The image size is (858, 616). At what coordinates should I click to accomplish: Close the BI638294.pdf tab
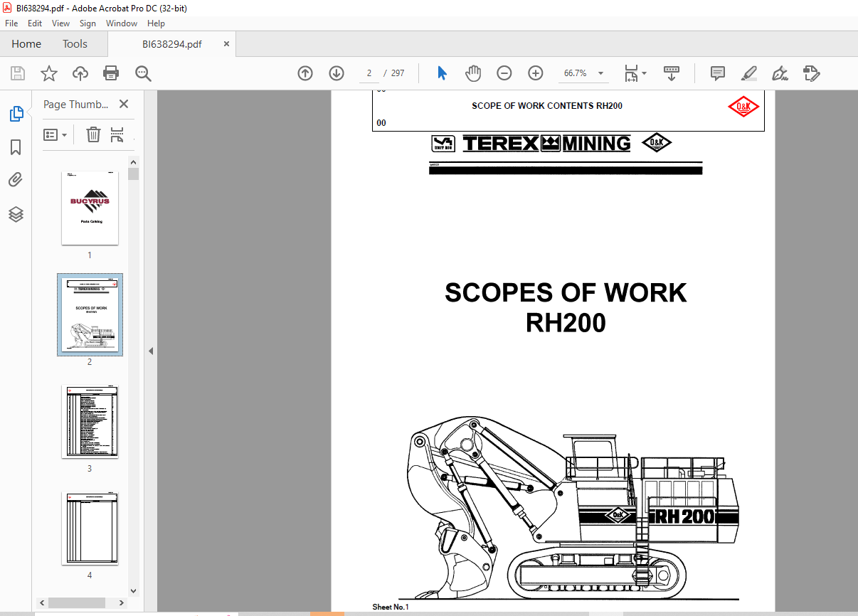[227, 44]
